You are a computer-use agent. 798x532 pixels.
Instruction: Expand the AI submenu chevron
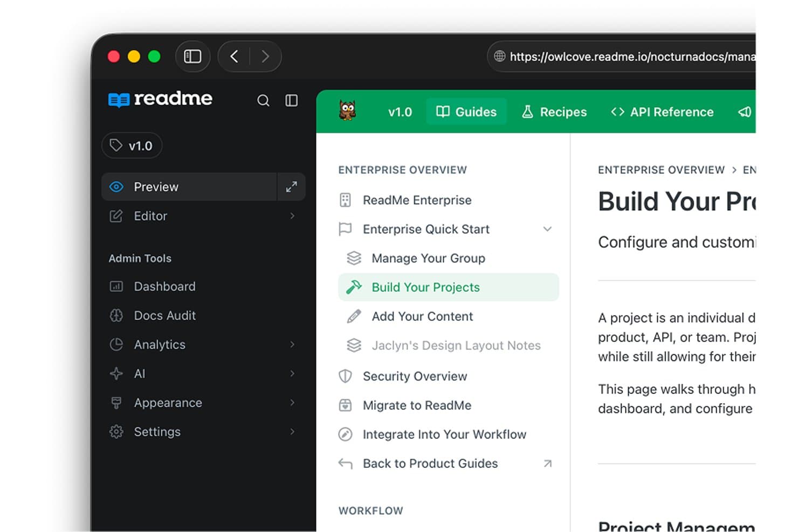[292, 374]
